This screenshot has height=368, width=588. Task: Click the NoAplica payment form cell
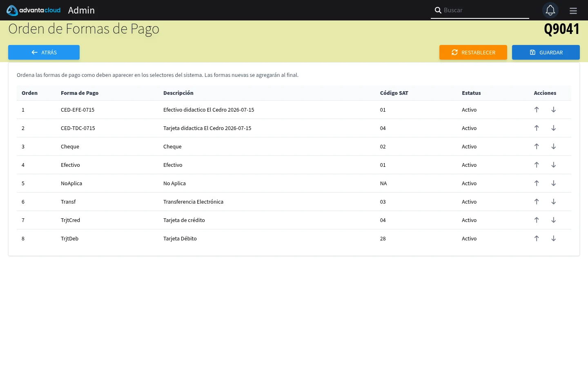click(x=71, y=183)
